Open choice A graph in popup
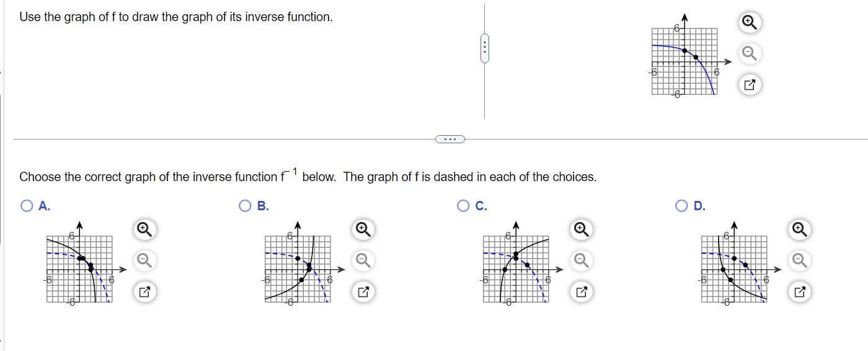This screenshot has height=351, width=868. (x=143, y=291)
